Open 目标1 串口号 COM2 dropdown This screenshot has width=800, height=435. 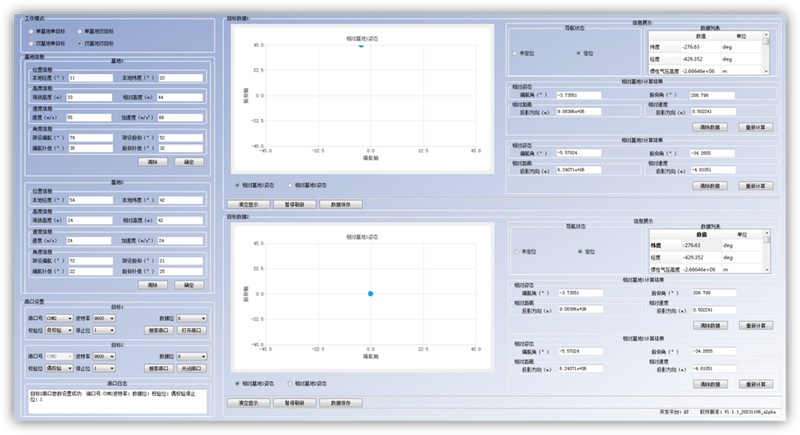coord(59,318)
